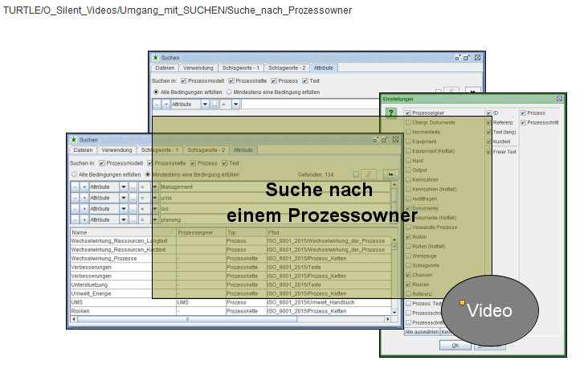The height and width of the screenshot is (377, 588).
Task: Toggle Prozesskette checkbox in rear Suchen window
Action: point(231,80)
